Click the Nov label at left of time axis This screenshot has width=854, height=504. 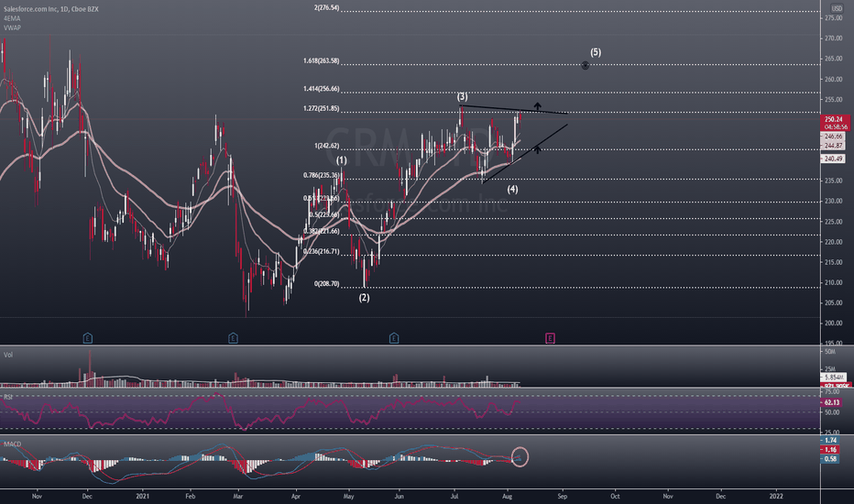tap(37, 496)
